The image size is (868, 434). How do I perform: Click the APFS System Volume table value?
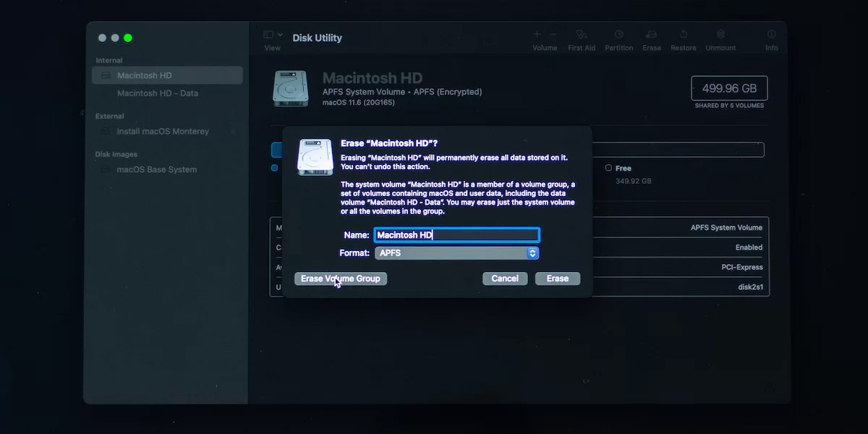(726, 228)
